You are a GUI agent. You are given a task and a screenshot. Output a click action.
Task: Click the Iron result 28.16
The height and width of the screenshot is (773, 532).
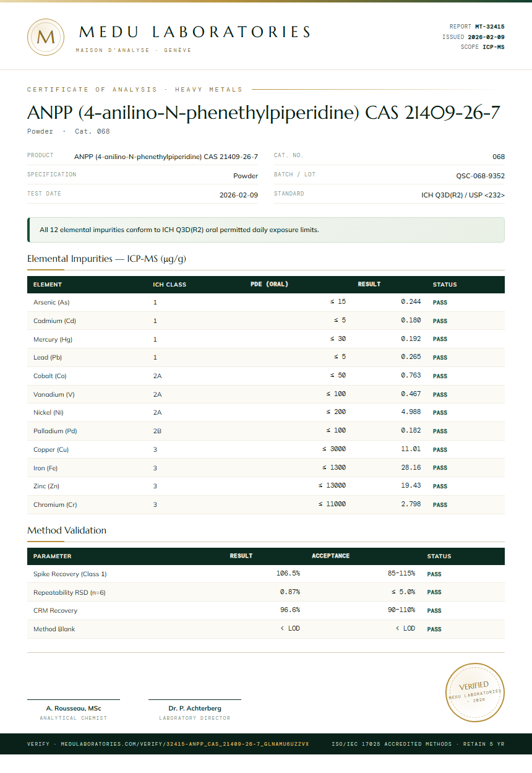(411, 467)
